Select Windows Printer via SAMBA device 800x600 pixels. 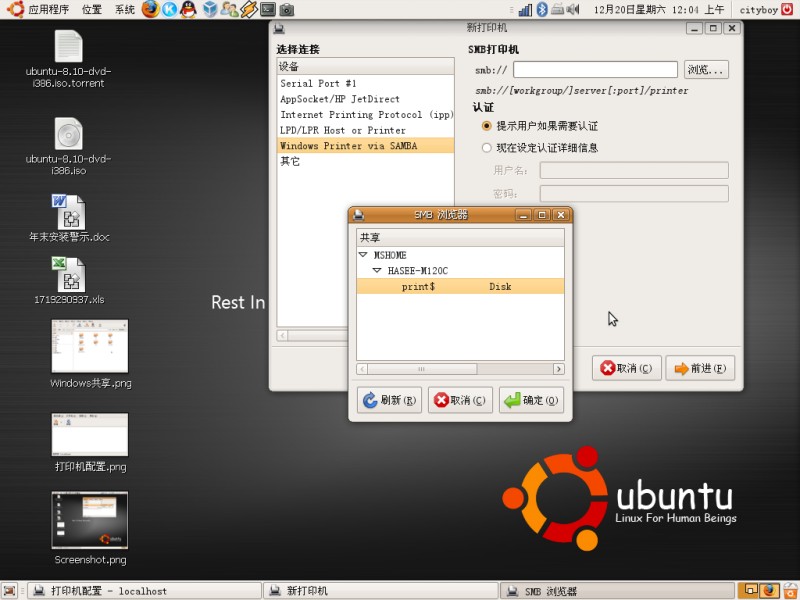(x=365, y=145)
